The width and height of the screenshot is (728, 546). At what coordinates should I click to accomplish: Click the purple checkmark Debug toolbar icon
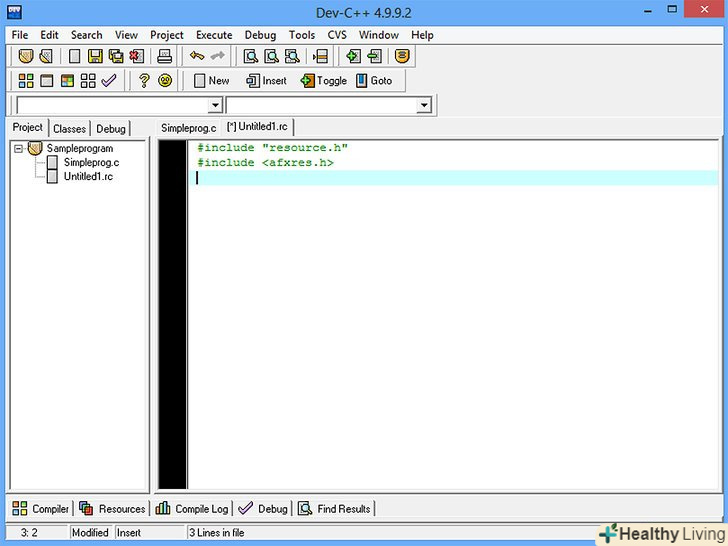pyautogui.click(x=110, y=81)
